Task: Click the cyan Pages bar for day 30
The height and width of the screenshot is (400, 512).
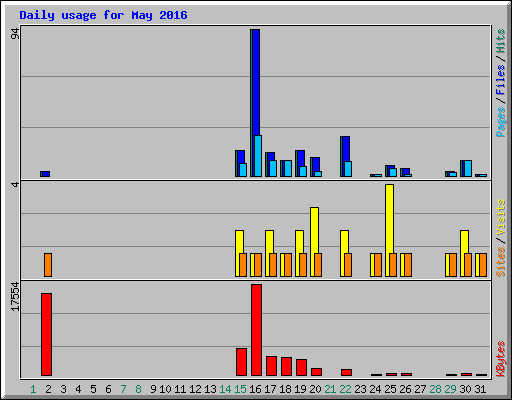Action: coord(468,168)
